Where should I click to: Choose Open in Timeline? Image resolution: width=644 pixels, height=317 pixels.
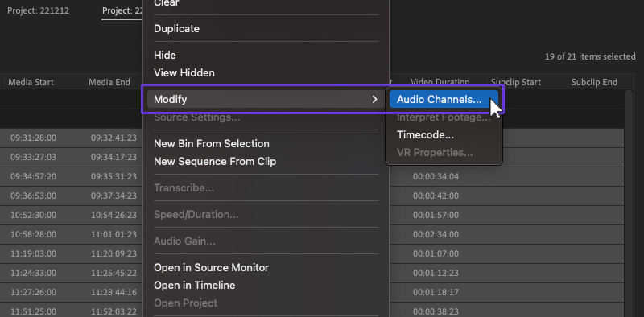pos(194,286)
